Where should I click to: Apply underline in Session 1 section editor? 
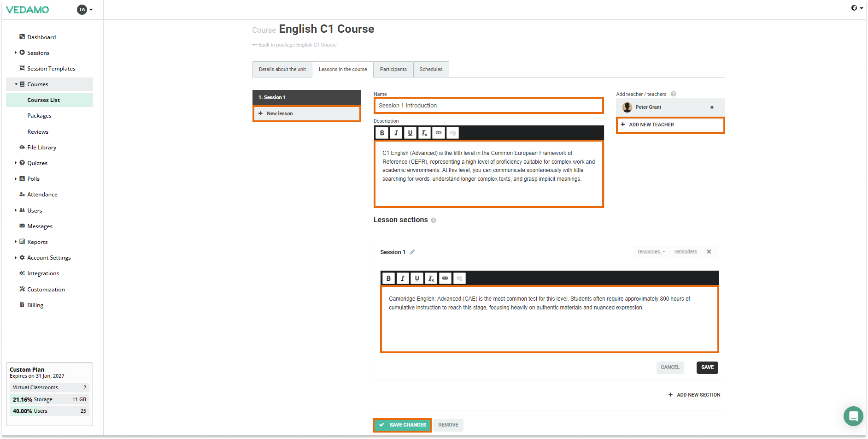(x=417, y=278)
